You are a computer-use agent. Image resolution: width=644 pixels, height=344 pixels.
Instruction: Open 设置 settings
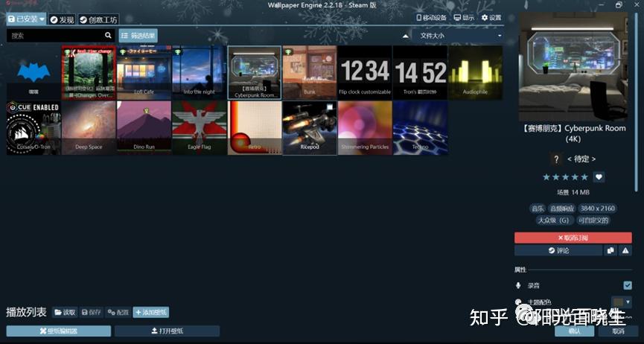pos(491,18)
